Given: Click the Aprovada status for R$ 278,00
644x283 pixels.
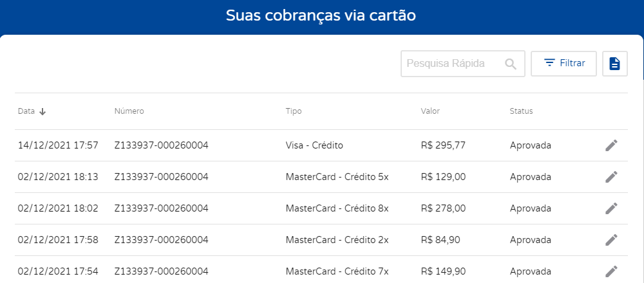Looking at the screenshot, I should (530, 208).
